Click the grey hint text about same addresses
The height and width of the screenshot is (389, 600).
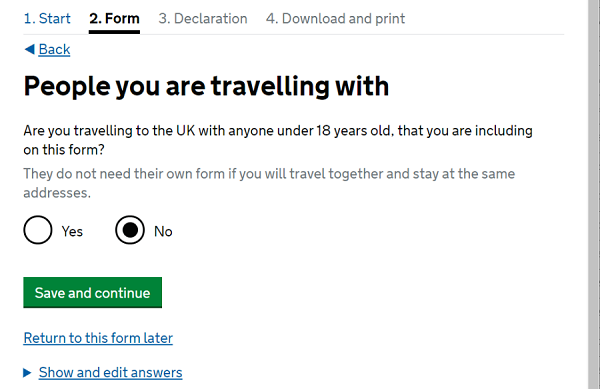pos(269,183)
